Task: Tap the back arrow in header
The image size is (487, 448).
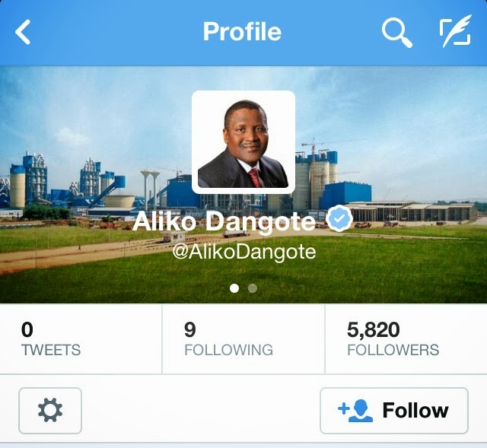Action: [23, 32]
